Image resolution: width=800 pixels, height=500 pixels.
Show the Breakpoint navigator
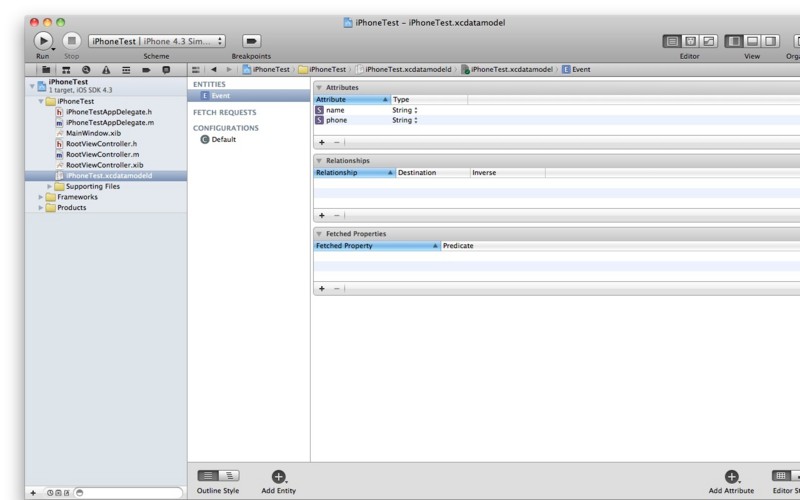(x=146, y=70)
